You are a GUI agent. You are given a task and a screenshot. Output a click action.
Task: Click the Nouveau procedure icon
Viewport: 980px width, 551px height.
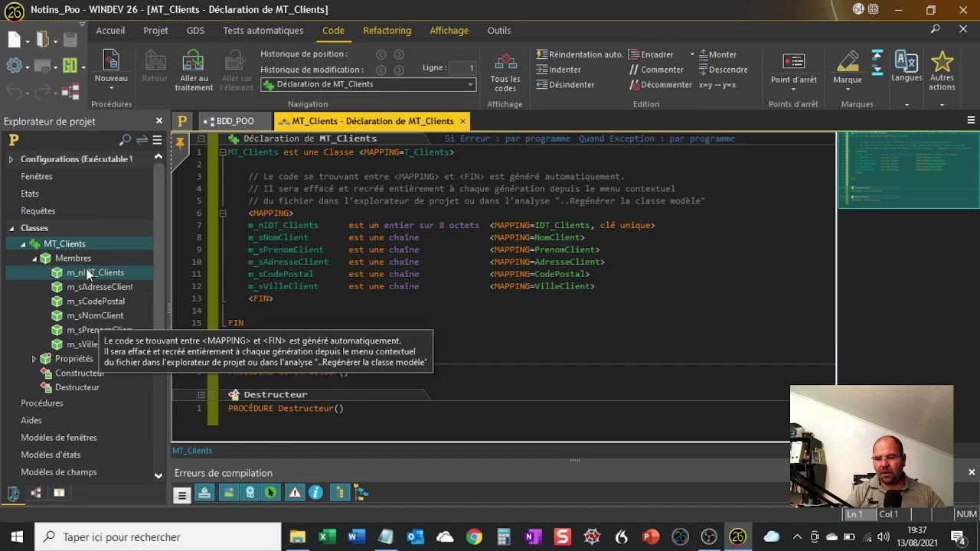point(111,61)
